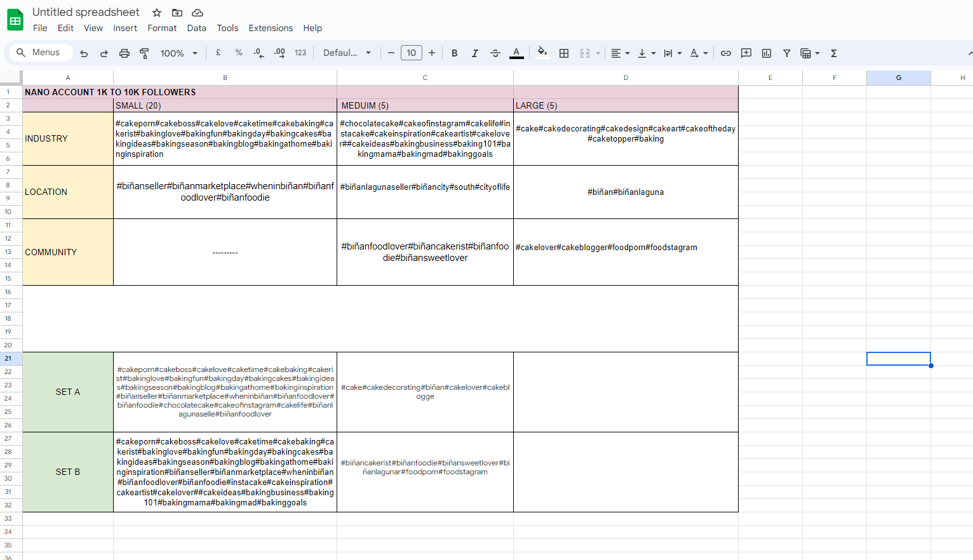Print the spreadsheet

(x=124, y=53)
